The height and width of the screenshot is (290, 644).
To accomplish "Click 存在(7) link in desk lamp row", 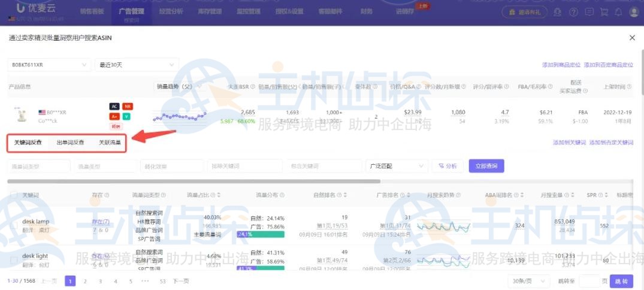I will tap(101, 222).
